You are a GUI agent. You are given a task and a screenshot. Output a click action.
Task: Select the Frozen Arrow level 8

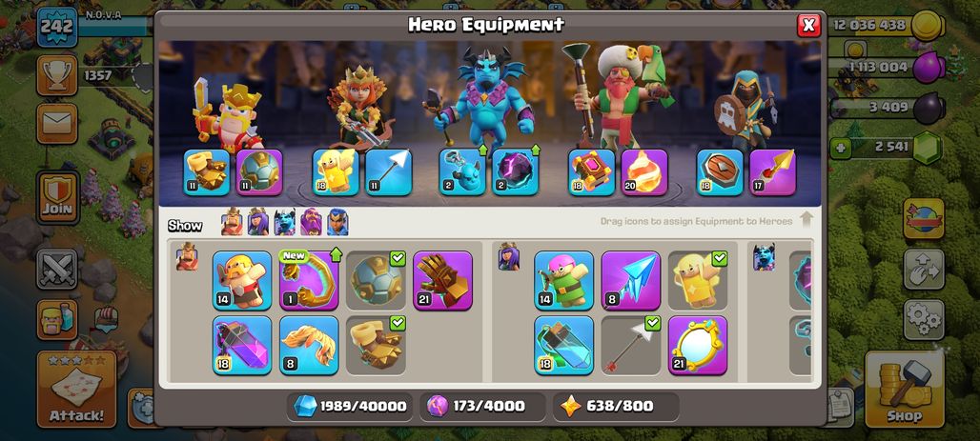pos(631,280)
